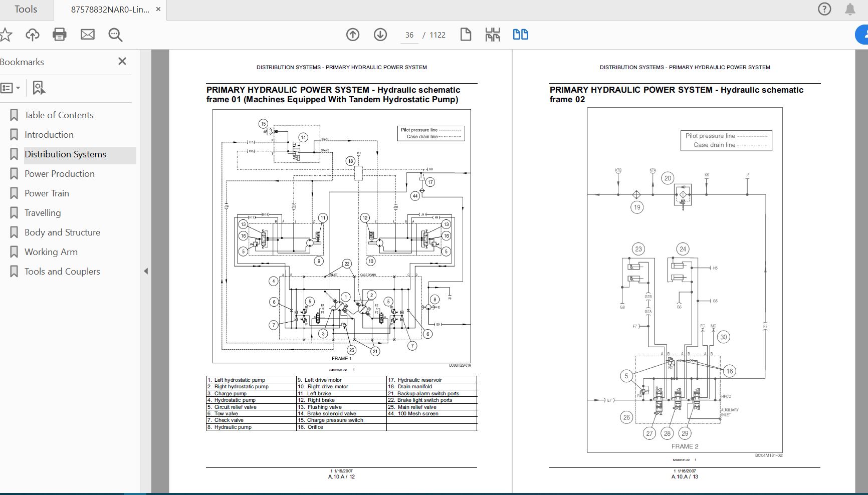Click the fit page scan-style icon
Screen dimensions: 868x495
493,35
